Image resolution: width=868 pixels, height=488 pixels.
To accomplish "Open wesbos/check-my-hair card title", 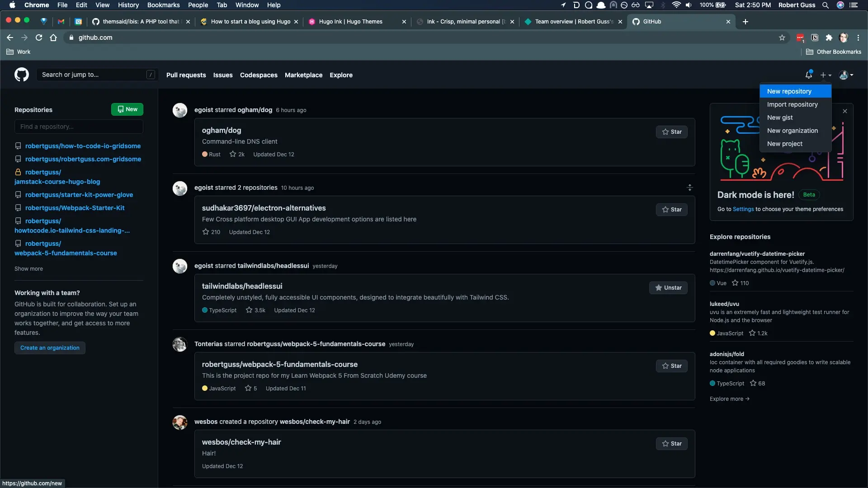I will coord(241,442).
